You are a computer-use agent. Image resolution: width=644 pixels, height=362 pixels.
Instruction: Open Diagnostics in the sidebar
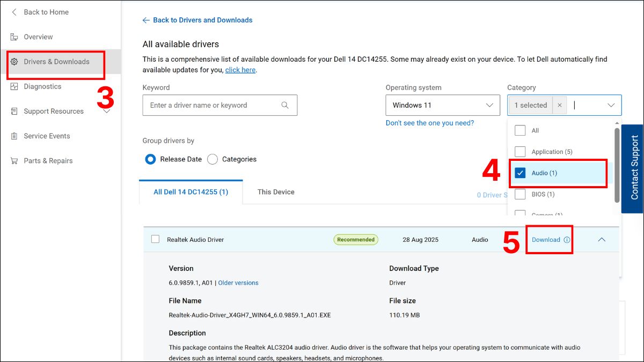click(x=42, y=86)
